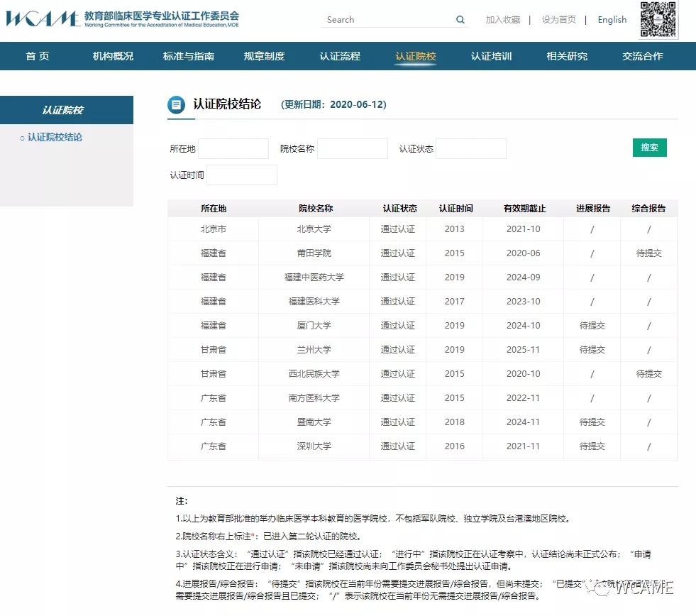Click 待提交 in the 兰州大学 row

(x=592, y=350)
